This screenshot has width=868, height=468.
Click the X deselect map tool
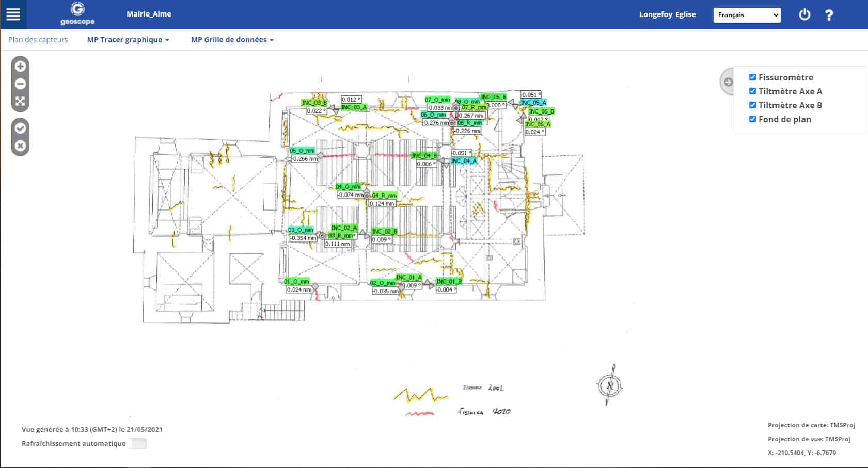pyautogui.click(x=20, y=146)
